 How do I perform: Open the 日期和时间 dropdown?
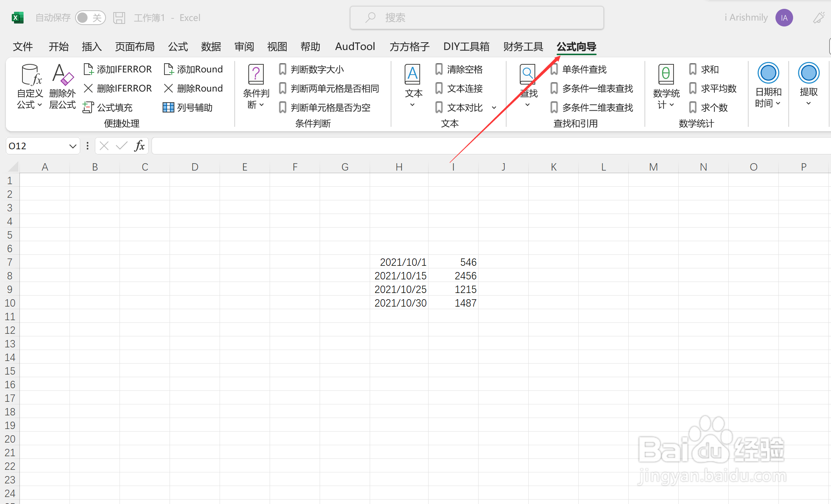[768, 85]
